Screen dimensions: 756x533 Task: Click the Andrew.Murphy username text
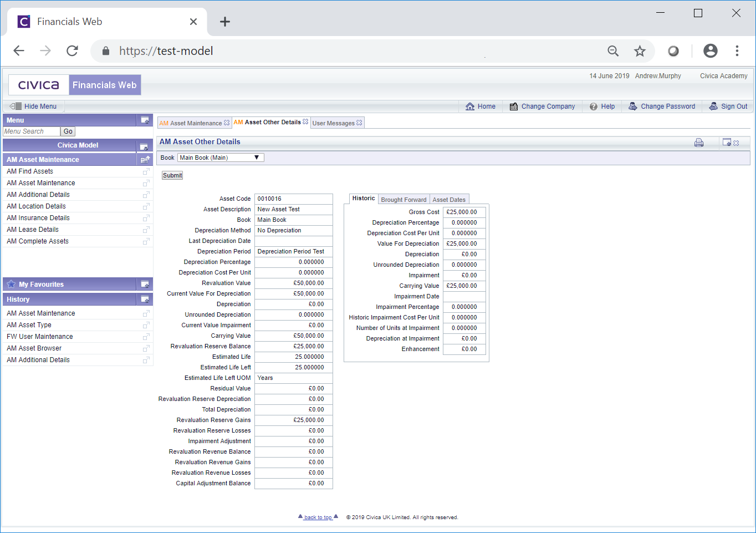click(658, 76)
